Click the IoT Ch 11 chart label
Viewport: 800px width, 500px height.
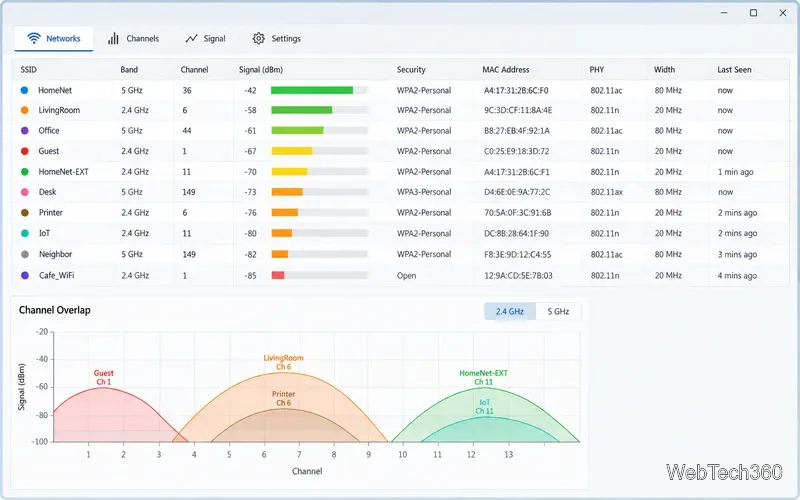tap(485, 407)
